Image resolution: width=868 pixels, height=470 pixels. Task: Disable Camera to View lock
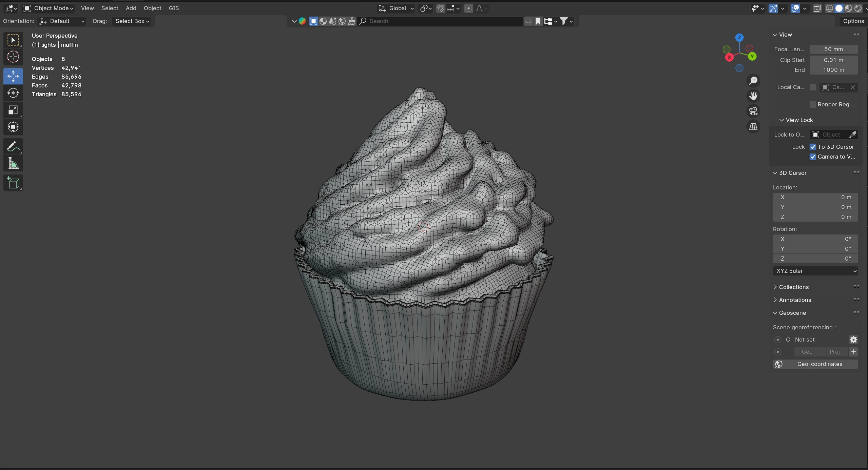point(813,157)
